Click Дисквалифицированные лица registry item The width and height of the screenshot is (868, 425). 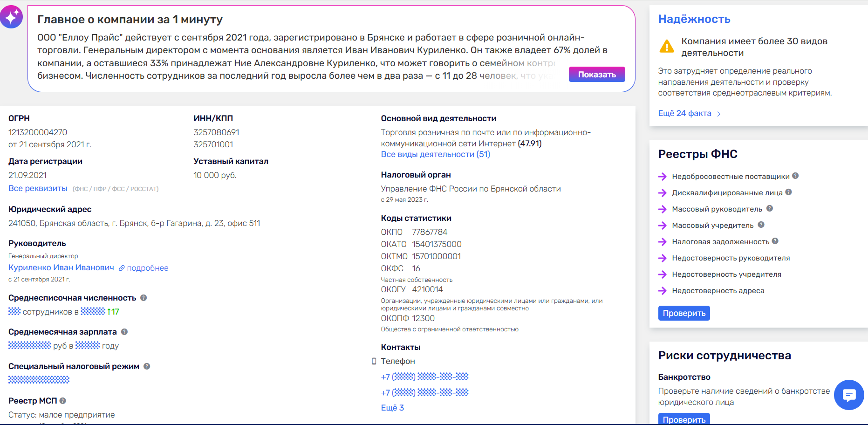point(727,193)
